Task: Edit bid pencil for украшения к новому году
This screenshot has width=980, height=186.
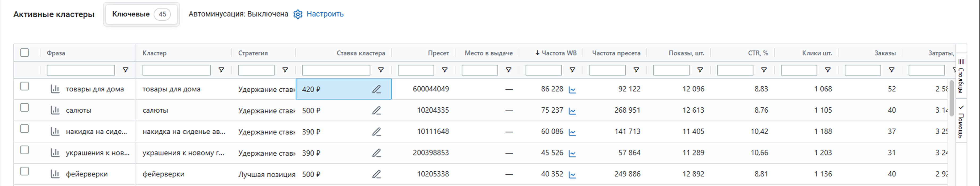Action: pyautogui.click(x=376, y=153)
